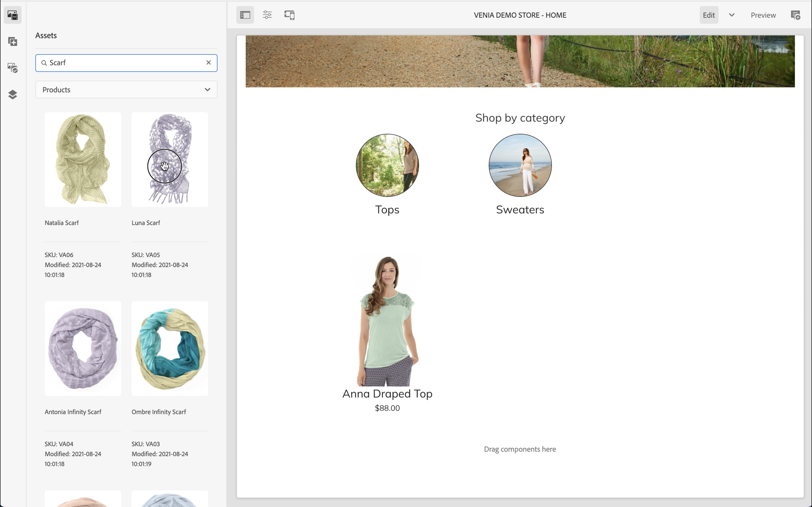
Task: Open the Associated Content panel tab
Action: pyautogui.click(x=13, y=68)
